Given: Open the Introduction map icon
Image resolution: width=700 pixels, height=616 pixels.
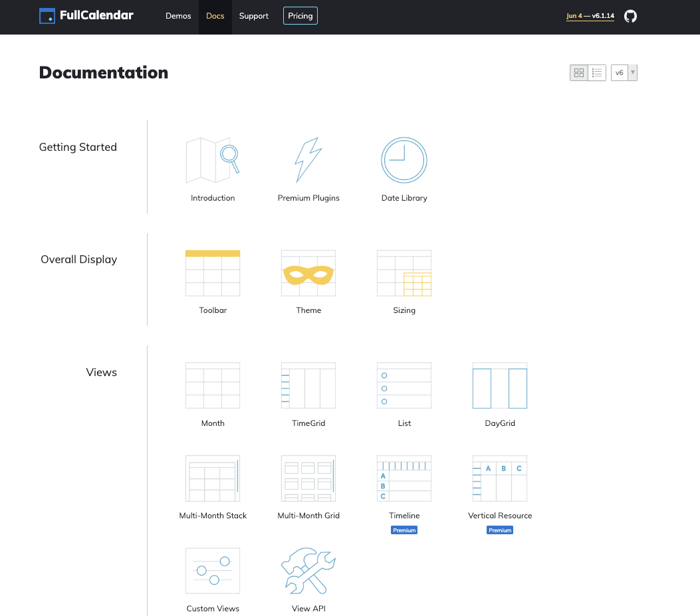Looking at the screenshot, I should [213, 159].
